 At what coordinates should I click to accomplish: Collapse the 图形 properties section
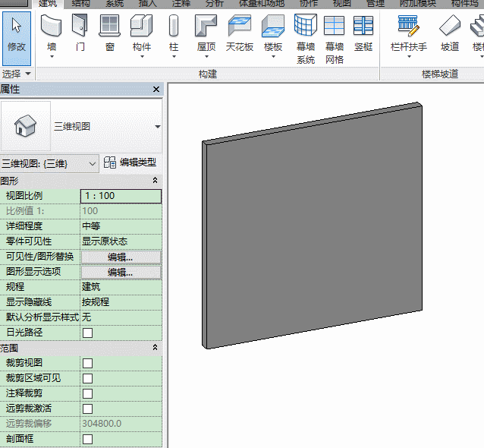coord(156,180)
